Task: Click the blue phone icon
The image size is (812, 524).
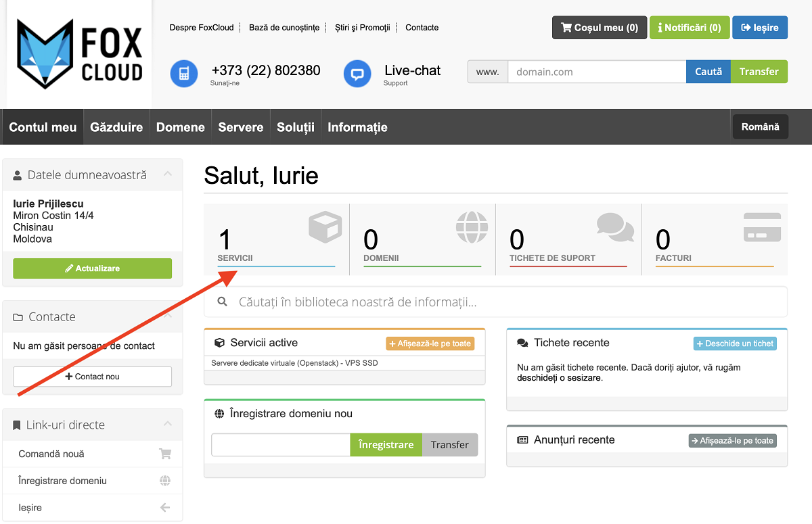Action: tap(184, 74)
